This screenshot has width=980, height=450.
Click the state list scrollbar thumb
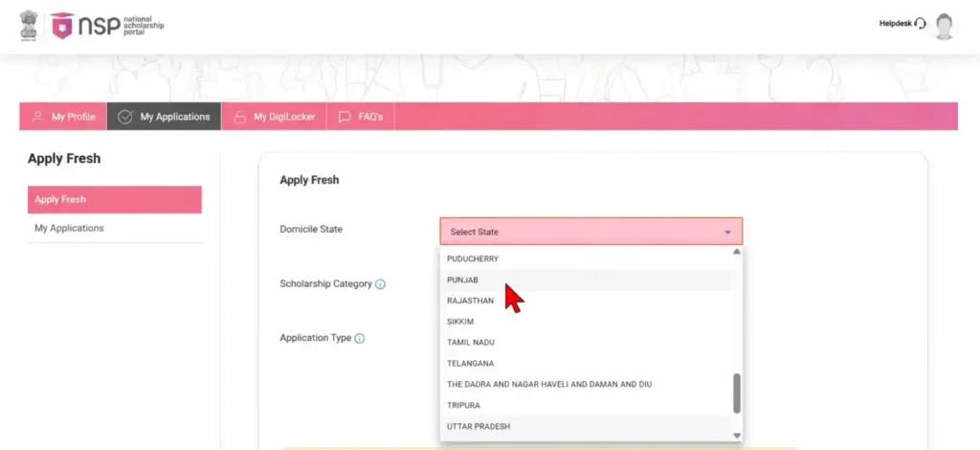click(x=737, y=394)
